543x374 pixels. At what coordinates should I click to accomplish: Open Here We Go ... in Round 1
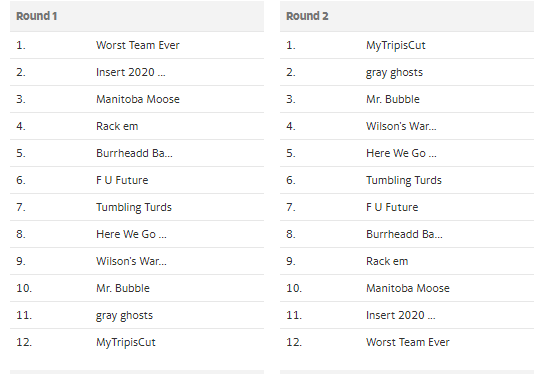tap(131, 234)
